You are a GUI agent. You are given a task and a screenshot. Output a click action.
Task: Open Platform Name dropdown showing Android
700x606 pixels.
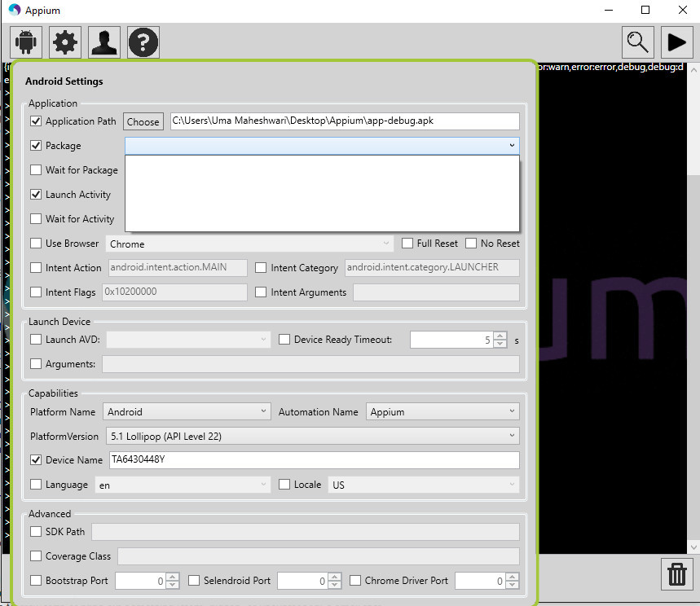coord(187,411)
